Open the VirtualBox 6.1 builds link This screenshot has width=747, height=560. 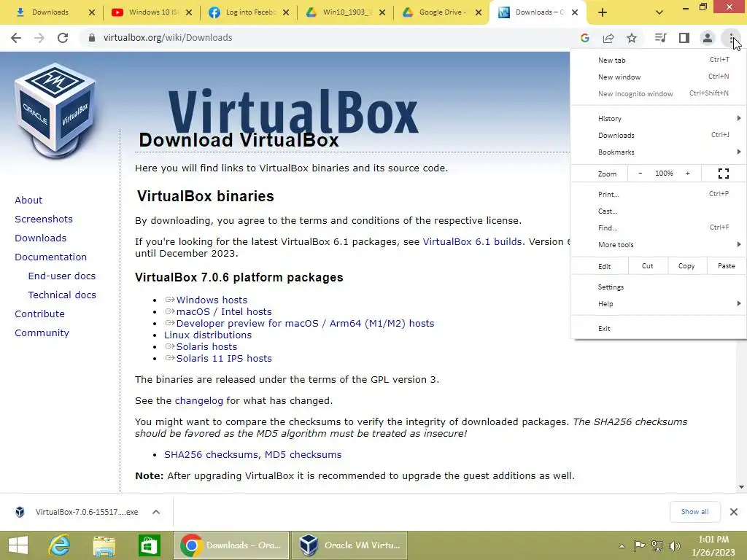coord(472,241)
